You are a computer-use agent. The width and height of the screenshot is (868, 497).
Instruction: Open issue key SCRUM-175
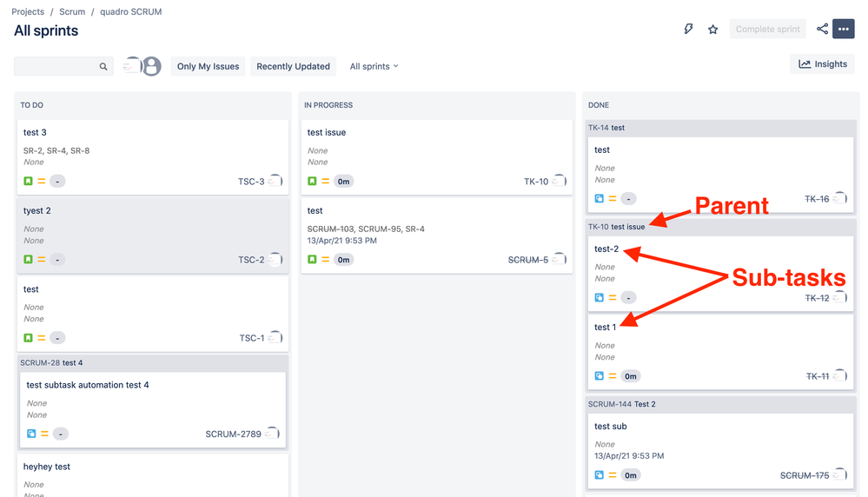pos(805,475)
